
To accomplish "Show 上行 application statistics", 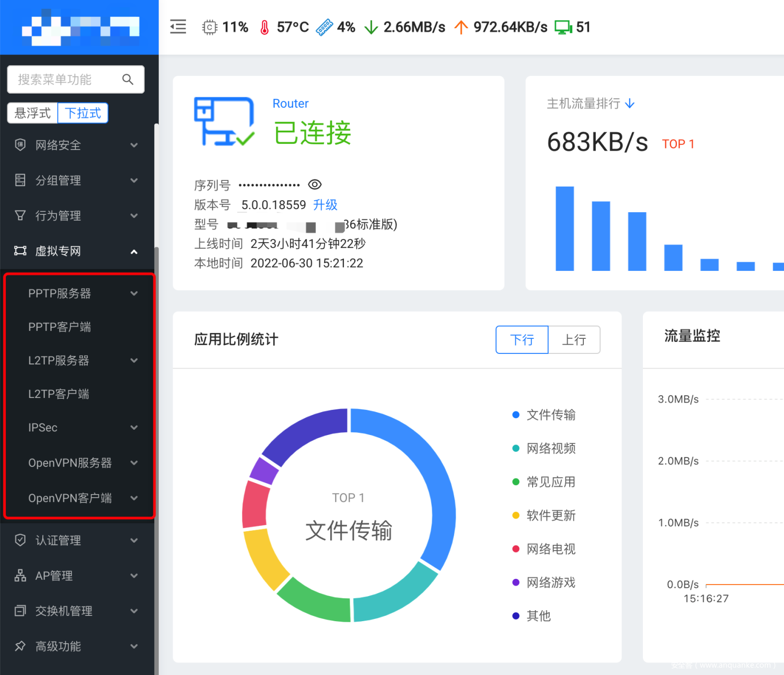I will [574, 340].
